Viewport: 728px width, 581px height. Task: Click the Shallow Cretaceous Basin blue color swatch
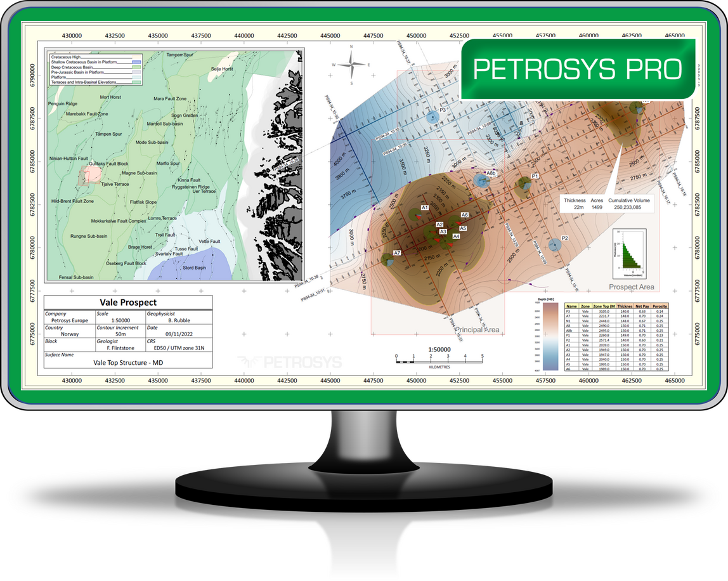pos(137,62)
